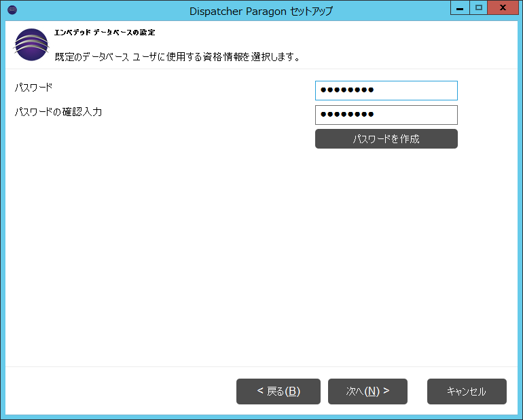This screenshot has width=523, height=420.
Task: Minimize the setup window
Action: click(460, 8)
